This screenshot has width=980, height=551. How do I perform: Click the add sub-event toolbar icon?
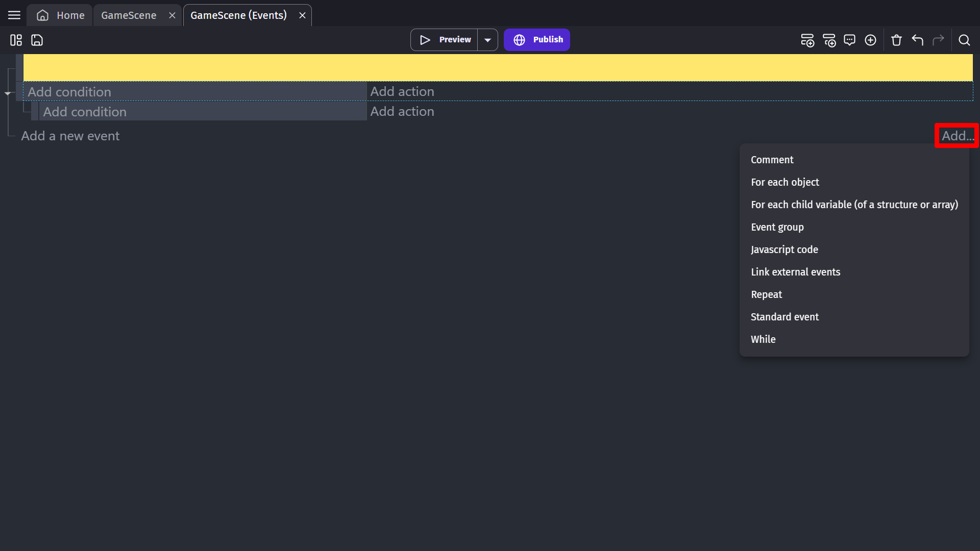(829, 40)
